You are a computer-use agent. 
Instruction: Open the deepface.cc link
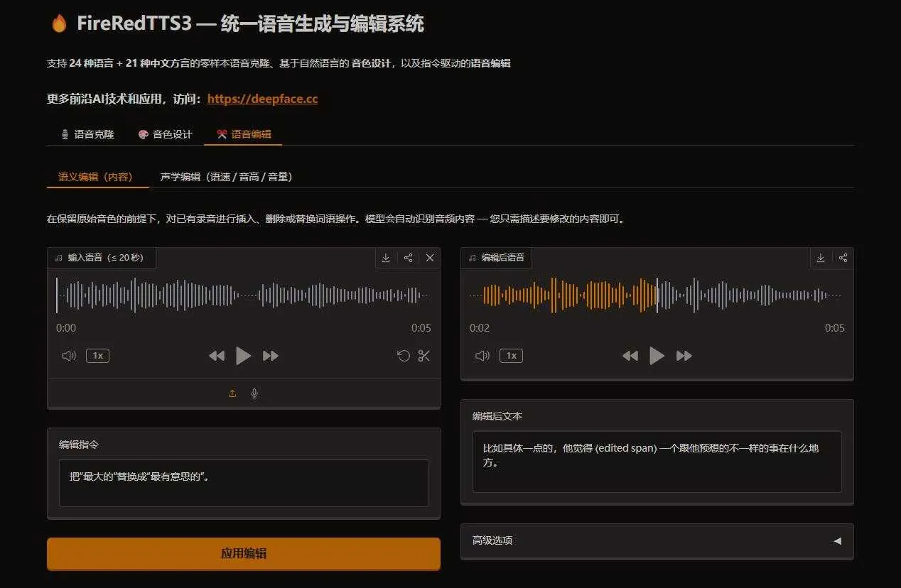click(262, 99)
